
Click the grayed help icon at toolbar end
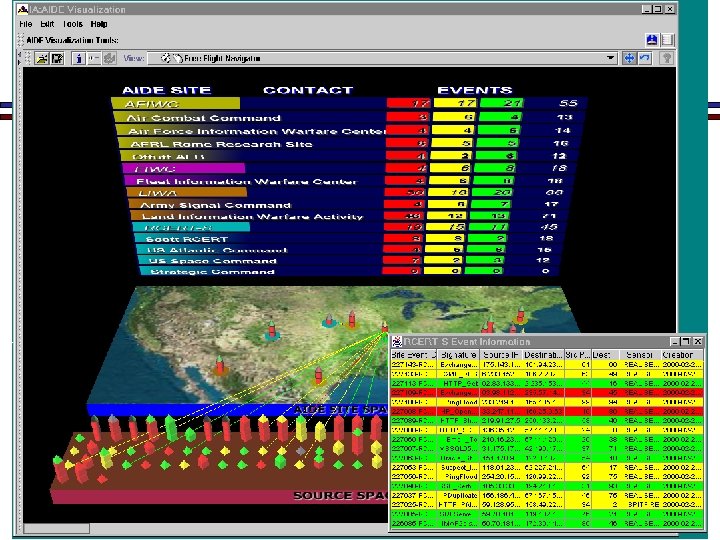[x=667, y=58]
